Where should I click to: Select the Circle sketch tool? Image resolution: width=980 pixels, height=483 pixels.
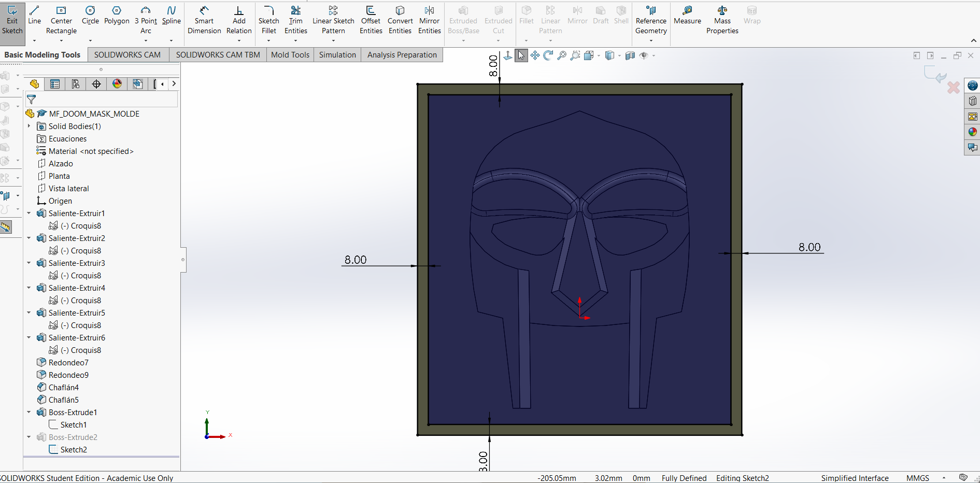[90, 16]
